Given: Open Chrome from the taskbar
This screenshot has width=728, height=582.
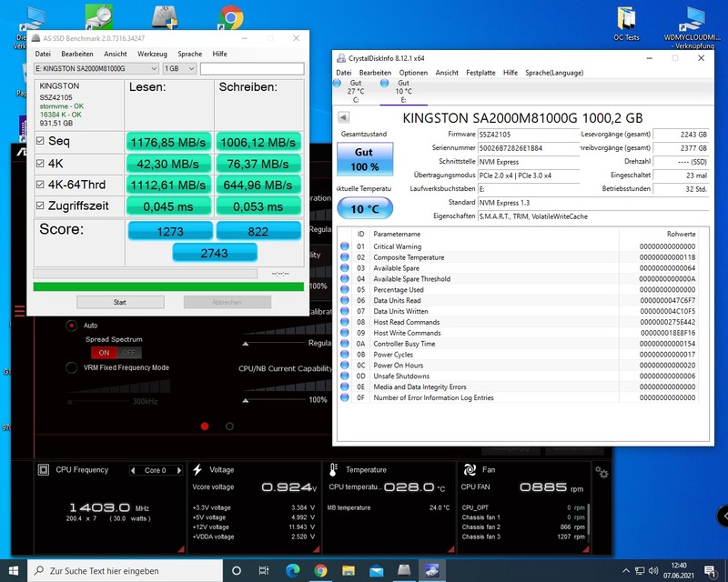Looking at the screenshot, I should click(320, 570).
